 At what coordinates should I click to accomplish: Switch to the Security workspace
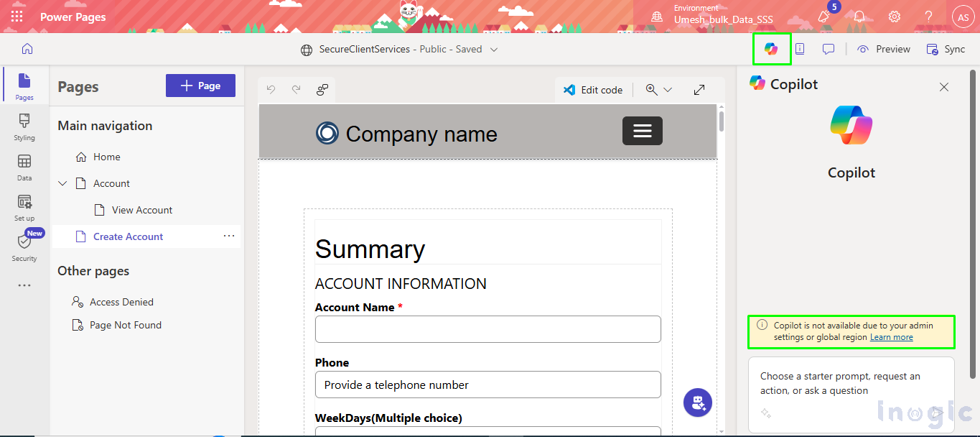pos(24,247)
